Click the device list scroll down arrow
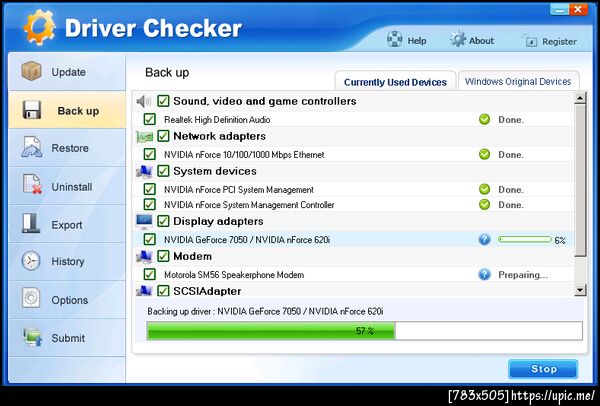This screenshot has height=406, width=600. [580, 290]
